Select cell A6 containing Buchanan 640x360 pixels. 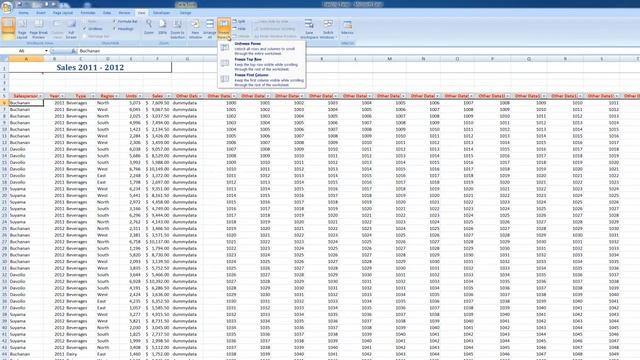[26, 103]
